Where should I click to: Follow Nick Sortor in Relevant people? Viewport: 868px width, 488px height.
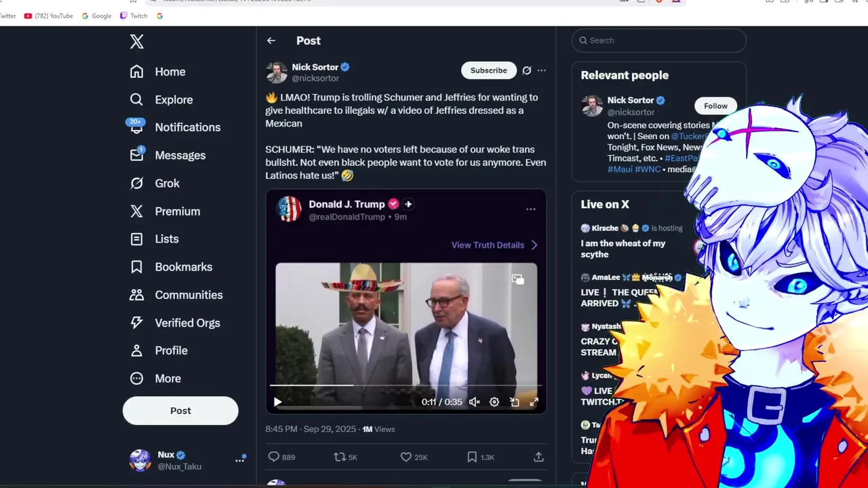(x=715, y=106)
